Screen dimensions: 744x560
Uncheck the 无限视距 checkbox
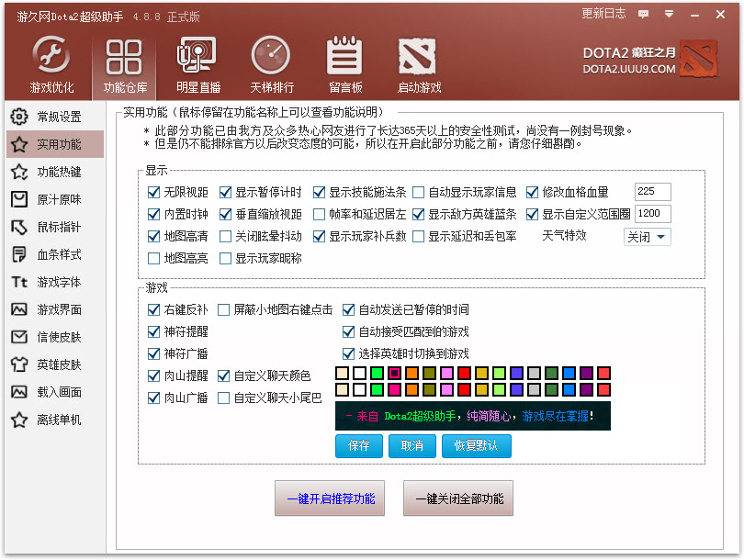(x=154, y=193)
